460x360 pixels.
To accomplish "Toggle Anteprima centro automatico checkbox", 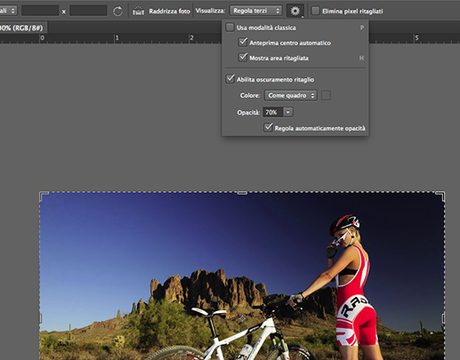I will coord(243,42).
